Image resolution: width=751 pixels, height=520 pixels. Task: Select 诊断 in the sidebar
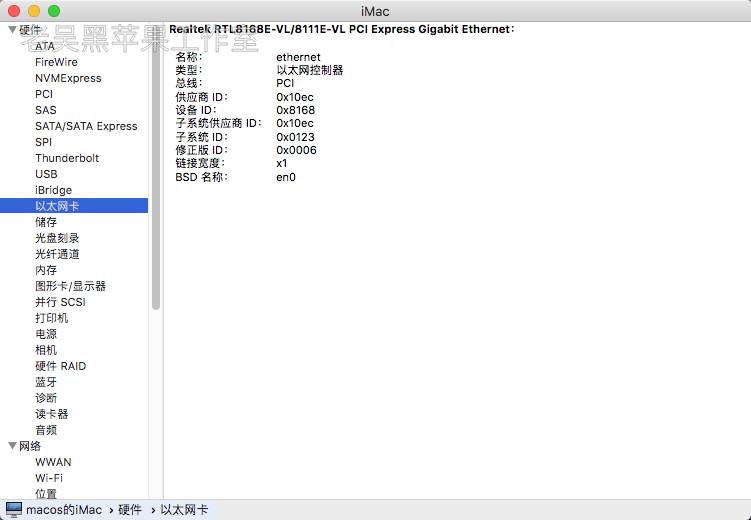[x=46, y=398]
